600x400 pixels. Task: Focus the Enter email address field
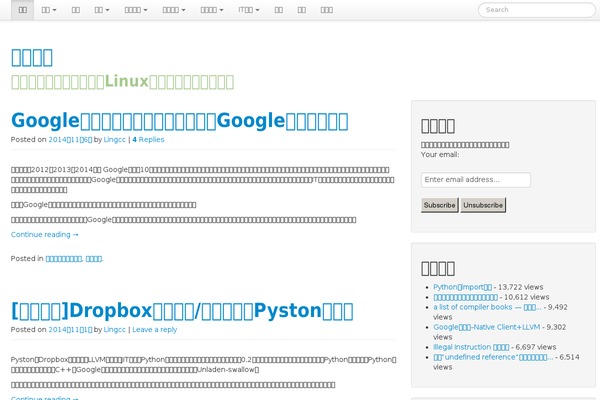476,180
